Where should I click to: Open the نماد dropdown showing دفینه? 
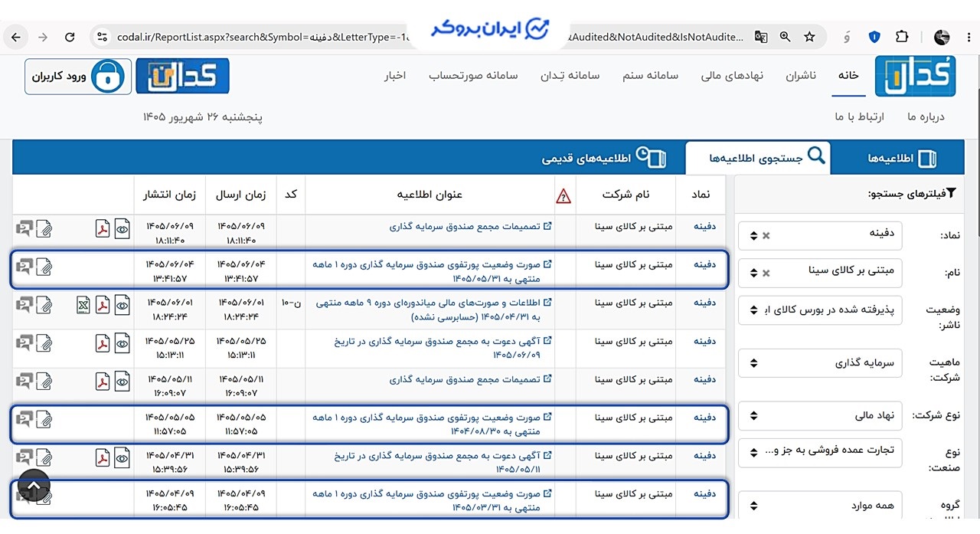click(x=820, y=235)
